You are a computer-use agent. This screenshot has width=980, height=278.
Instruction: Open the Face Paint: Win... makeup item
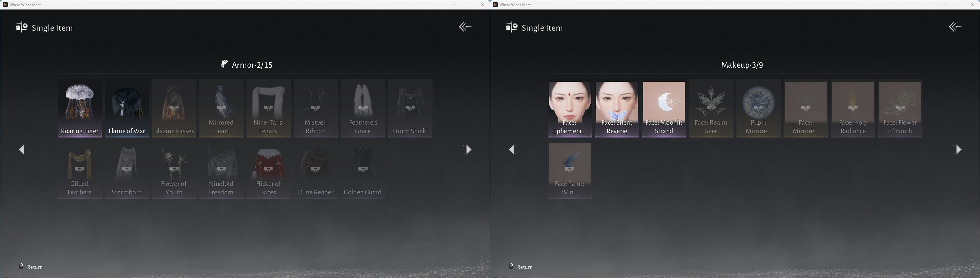click(x=570, y=170)
